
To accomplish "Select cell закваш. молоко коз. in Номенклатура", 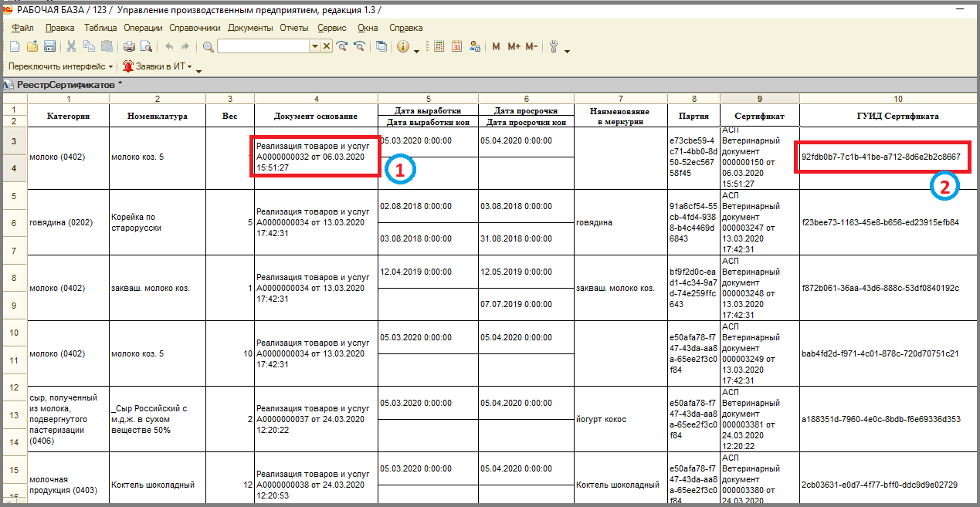I will tap(158, 288).
